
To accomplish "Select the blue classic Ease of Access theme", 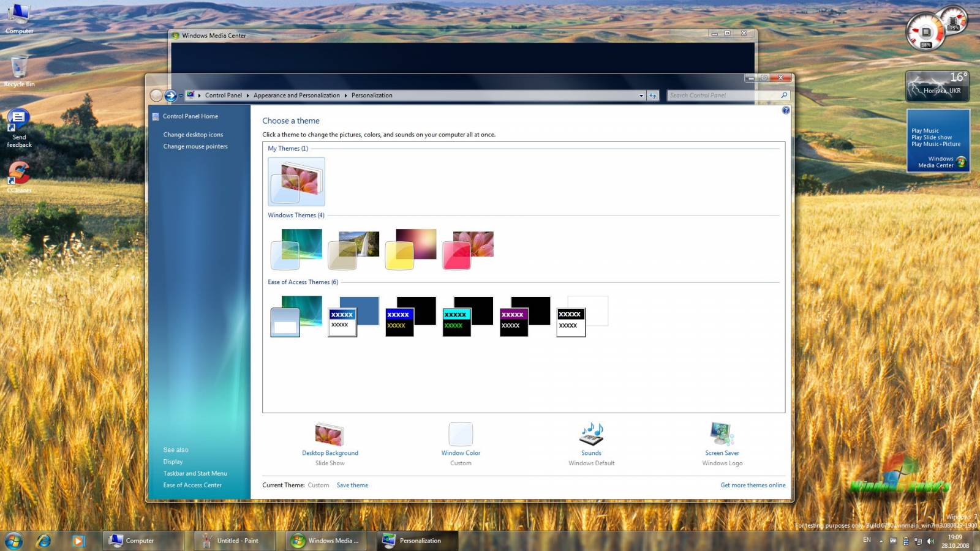I will pyautogui.click(x=353, y=316).
